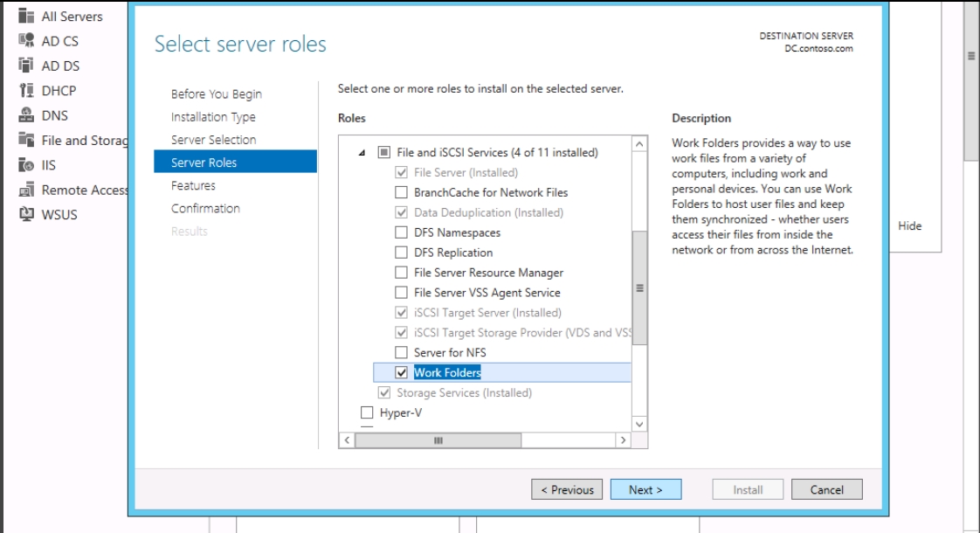Click the Next button

(x=645, y=489)
